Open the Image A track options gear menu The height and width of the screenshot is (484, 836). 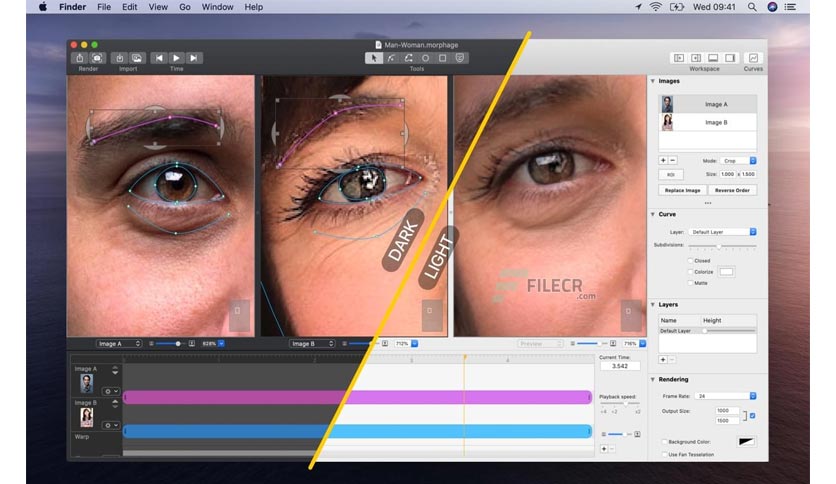[111, 391]
